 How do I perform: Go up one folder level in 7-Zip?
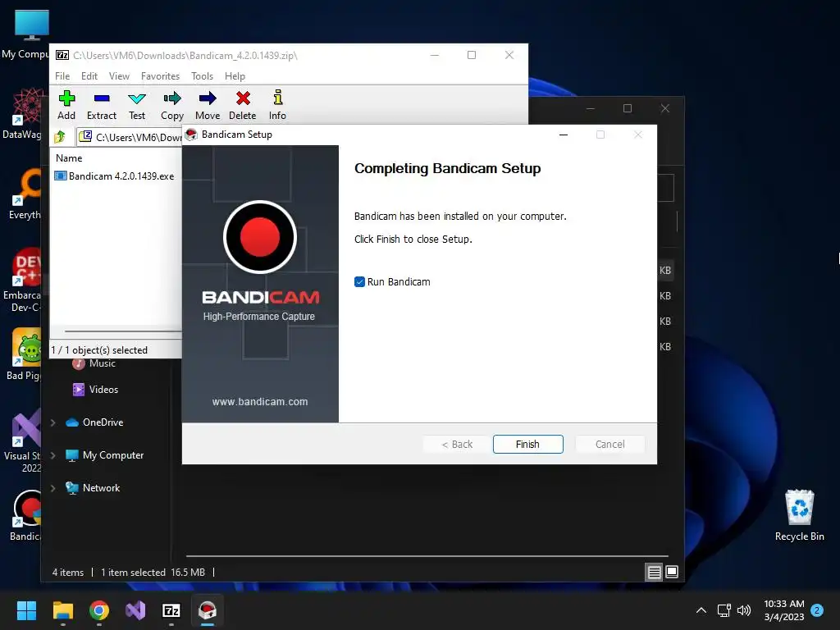[60, 137]
